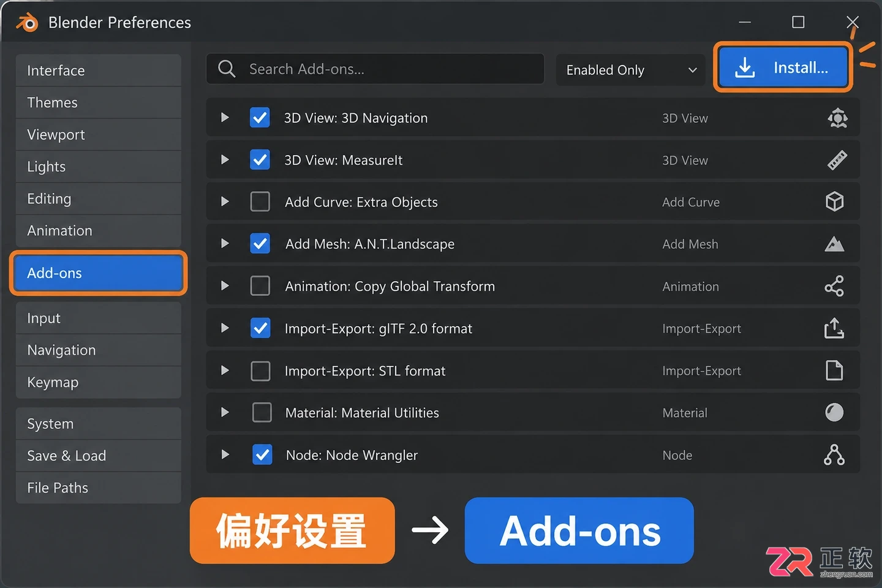Viewport: 882px width, 588px height.
Task: Enable Add Curve: Extra Objects
Action: pyautogui.click(x=260, y=202)
